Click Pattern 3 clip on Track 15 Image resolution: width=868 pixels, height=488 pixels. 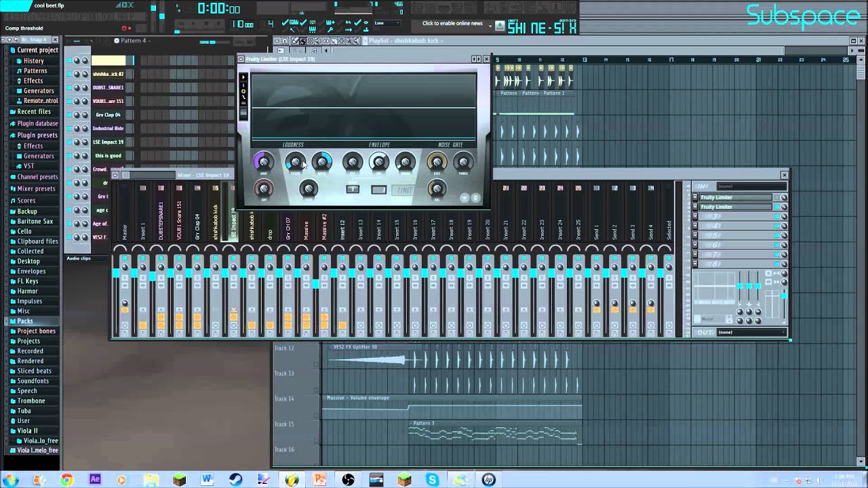coord(494,432)
